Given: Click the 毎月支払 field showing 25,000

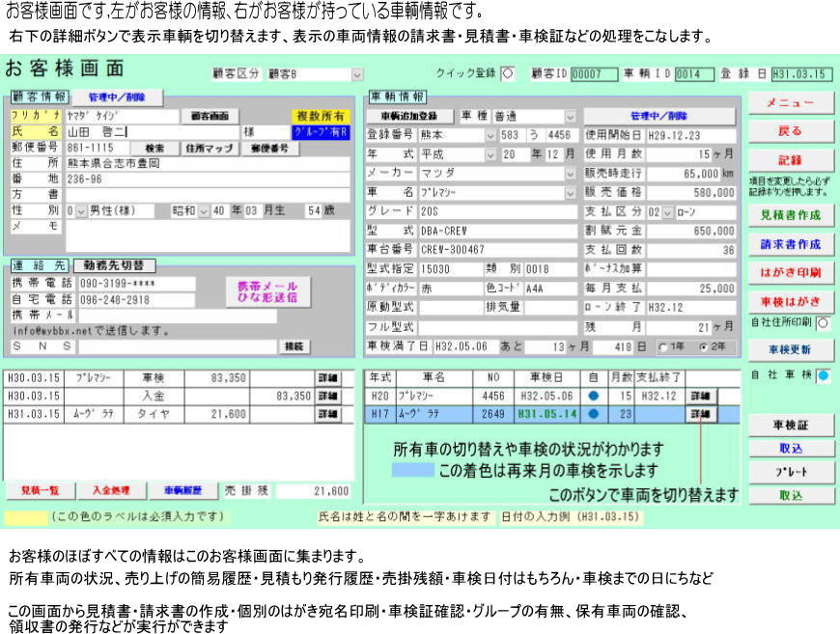Looking at the screenshot, I should 690,289.
